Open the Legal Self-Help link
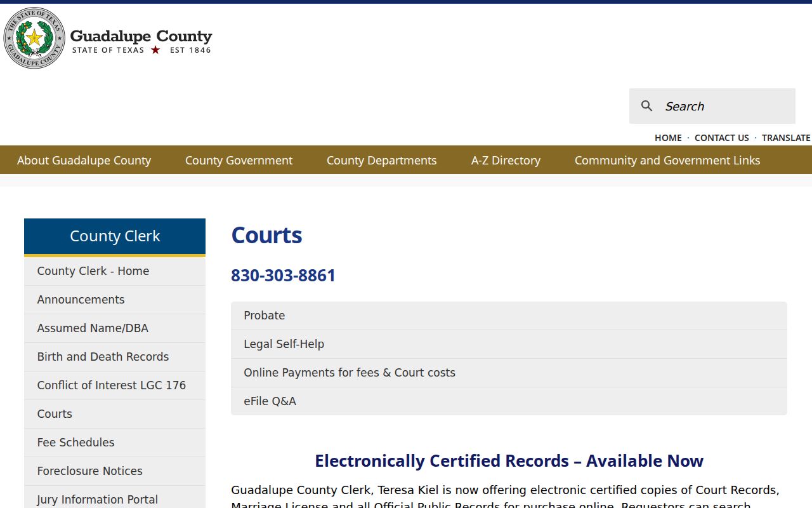 pyautogui.click(x=509, y=344)
